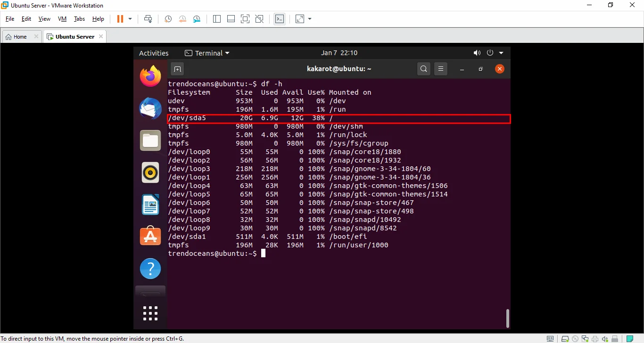Show Applications grid in the dock

click(150, 313)
